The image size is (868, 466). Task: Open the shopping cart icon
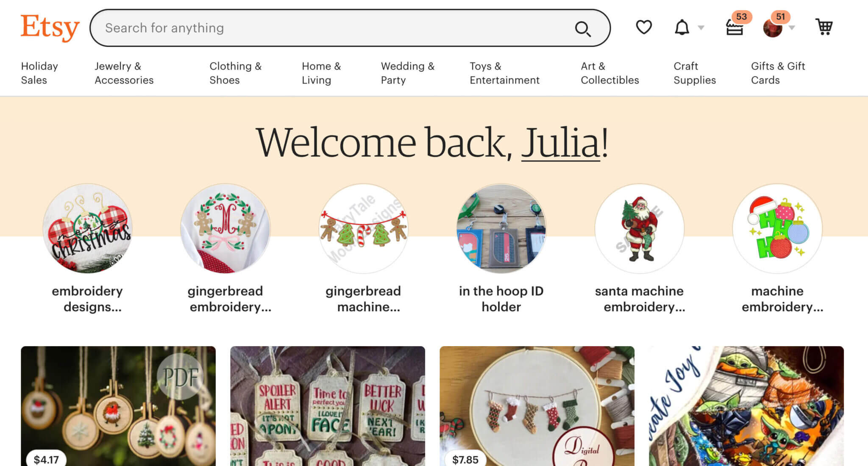(x=824, y=27)
